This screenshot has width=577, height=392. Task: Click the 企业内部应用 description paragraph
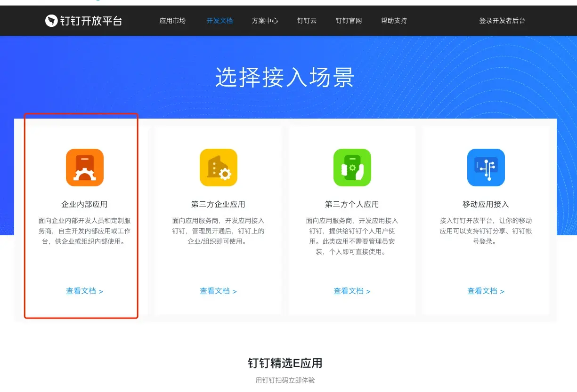[x=85, y=231]
